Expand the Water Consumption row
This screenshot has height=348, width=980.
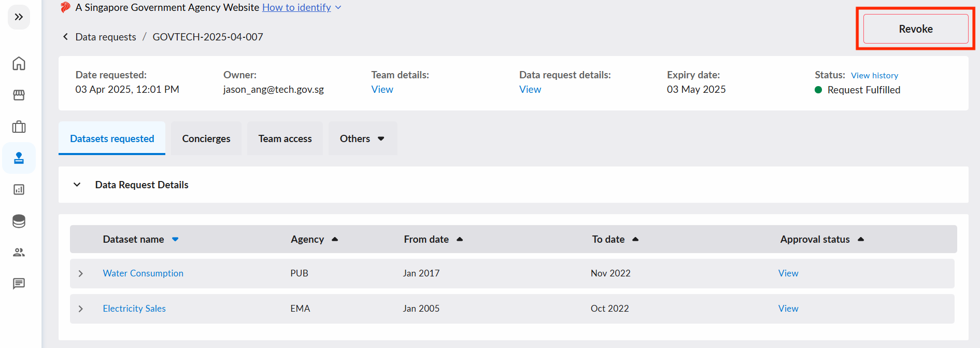click(81, 273)
